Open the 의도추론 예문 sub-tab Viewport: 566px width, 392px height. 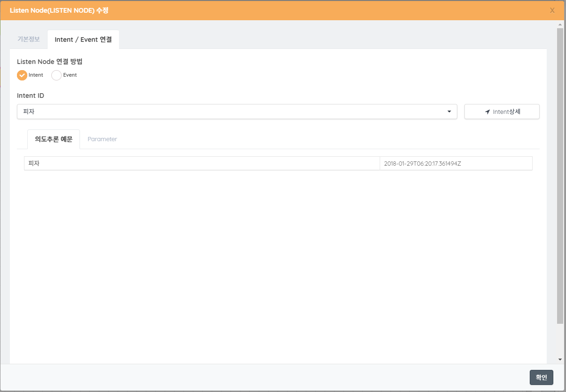[x=54, y=139]
